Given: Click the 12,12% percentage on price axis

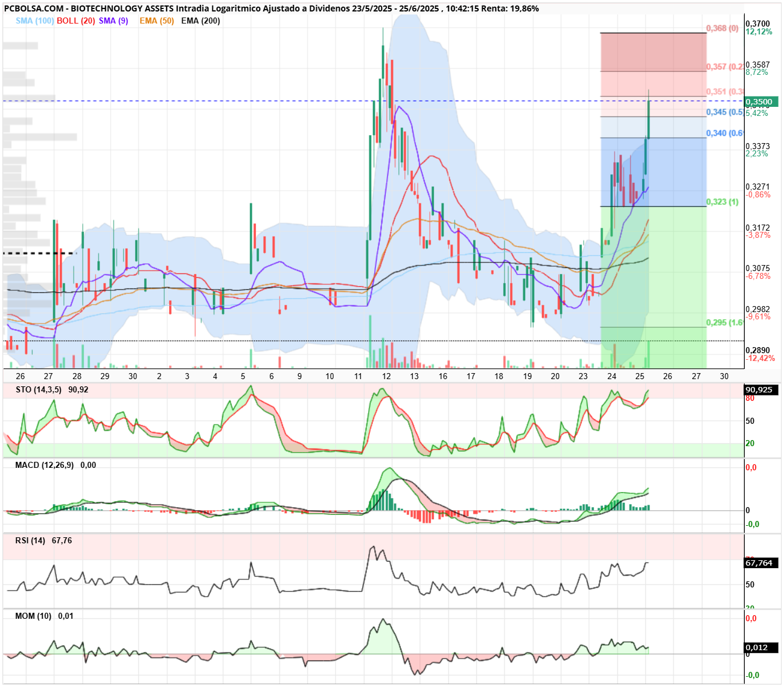Looking at the screenshot, I should (x=759, y=31).
